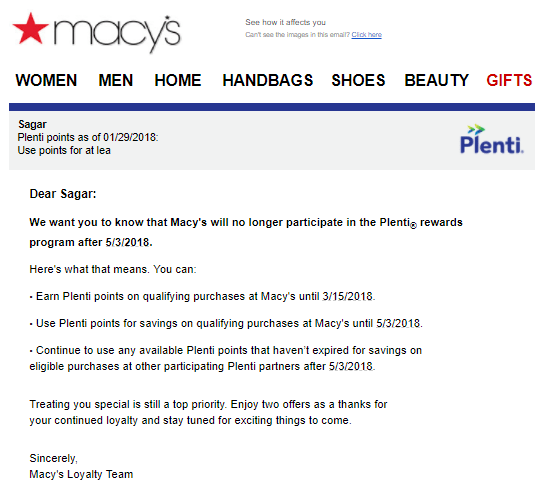Click the Plenti points date line
This screenshot has width=549, height=485.
[88, 137]
